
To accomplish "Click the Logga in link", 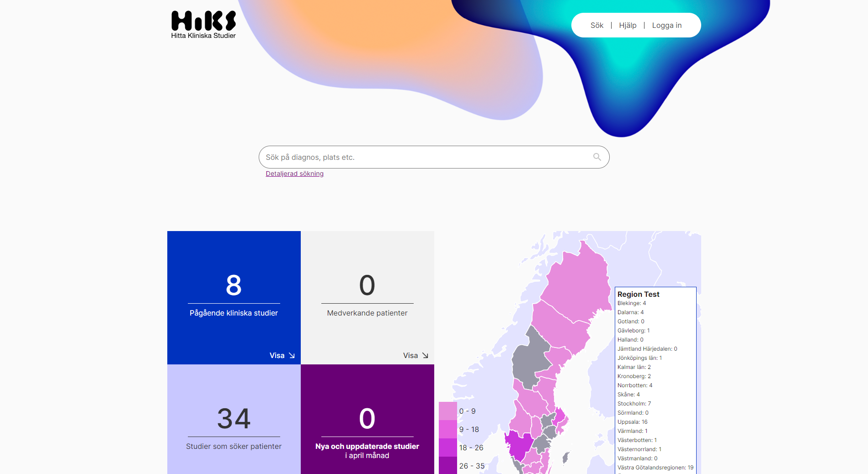I will pyautogui.click(x=666, y=26).
